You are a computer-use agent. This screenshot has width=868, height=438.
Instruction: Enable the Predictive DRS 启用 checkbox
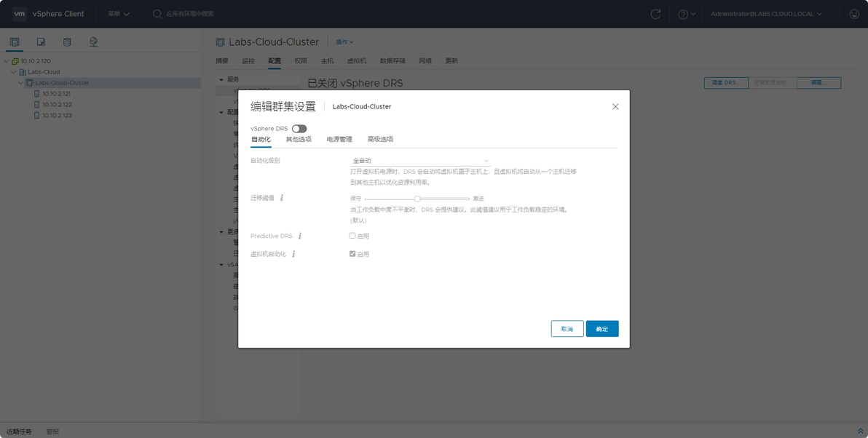tap(352, 236)
